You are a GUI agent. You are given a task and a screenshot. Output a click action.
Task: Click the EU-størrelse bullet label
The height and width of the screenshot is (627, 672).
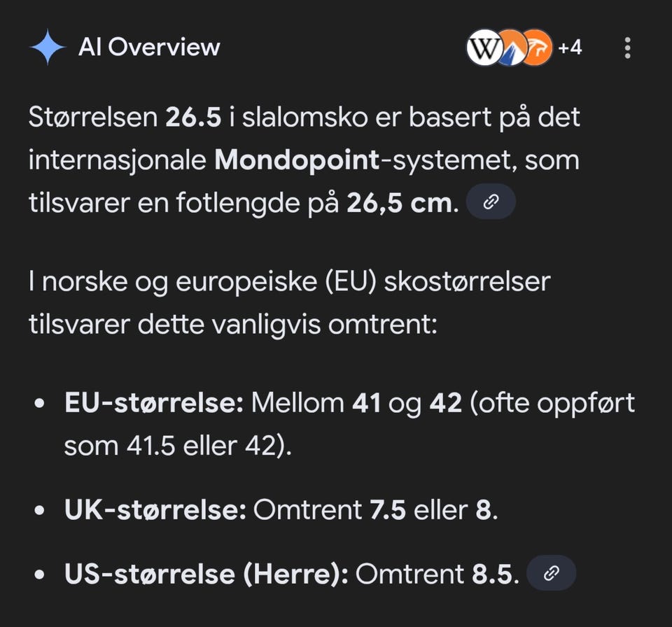[153, 403]
